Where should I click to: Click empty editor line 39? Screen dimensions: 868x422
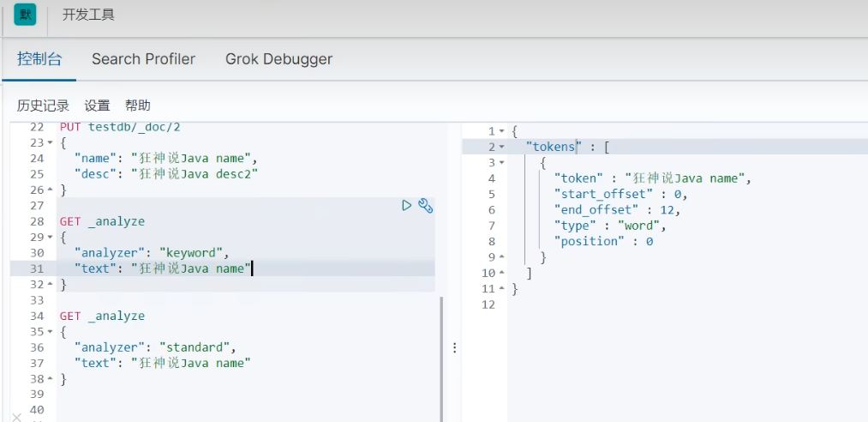coord(245,395)
